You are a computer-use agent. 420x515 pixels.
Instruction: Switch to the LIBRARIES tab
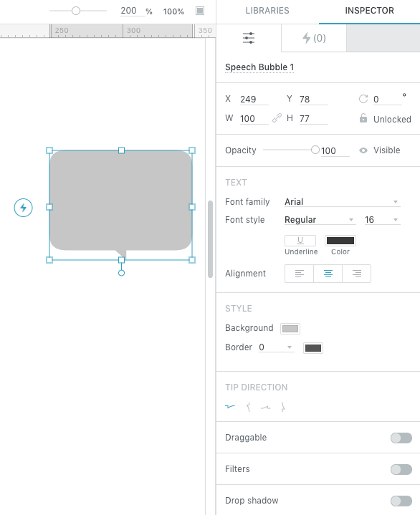[x=267, y=11]
